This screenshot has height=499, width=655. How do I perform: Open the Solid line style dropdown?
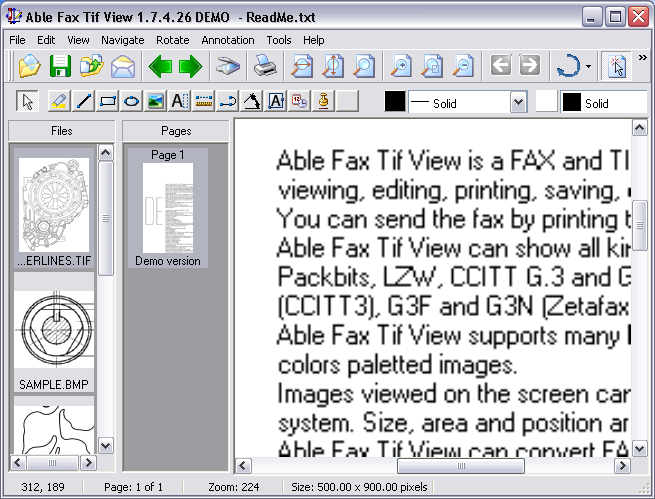pos(518,102)
